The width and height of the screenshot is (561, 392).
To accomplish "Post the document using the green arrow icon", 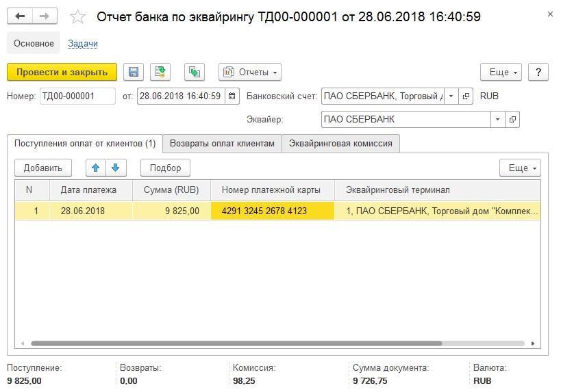I will (160, 73).
